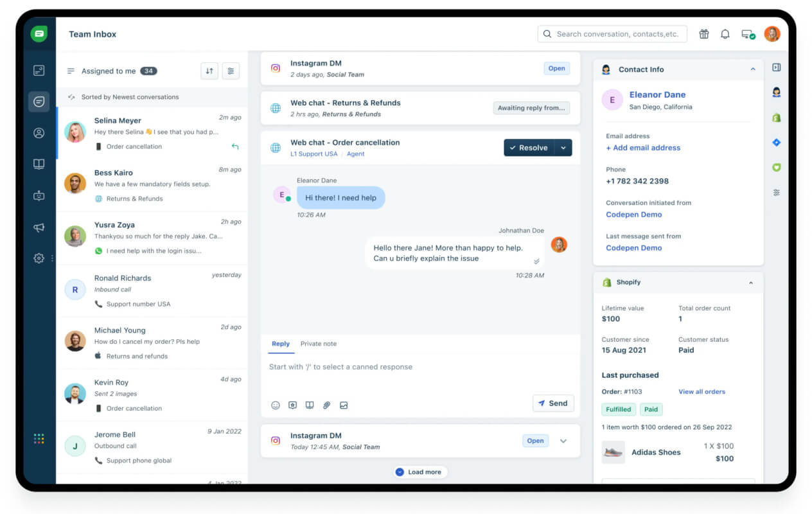The height and width of the screenshot is (514, 812).
Task: Open the Resolve button dropdown arrow
Action: [x=563, y=148]
